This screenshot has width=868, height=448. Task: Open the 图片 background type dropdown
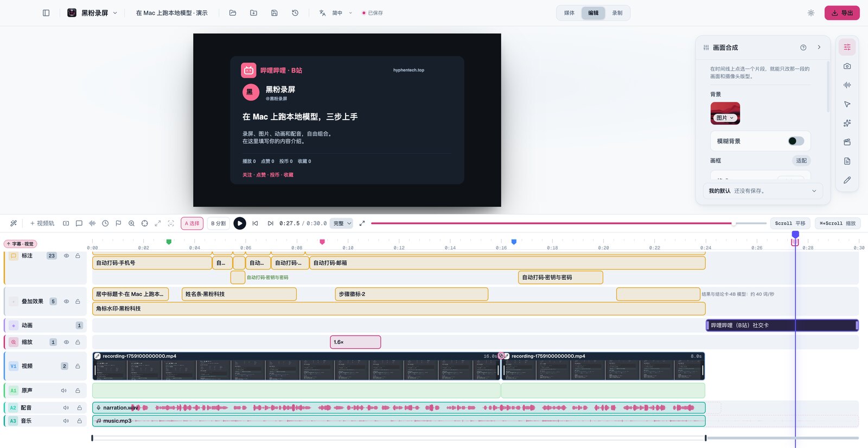tap(725, 118)
